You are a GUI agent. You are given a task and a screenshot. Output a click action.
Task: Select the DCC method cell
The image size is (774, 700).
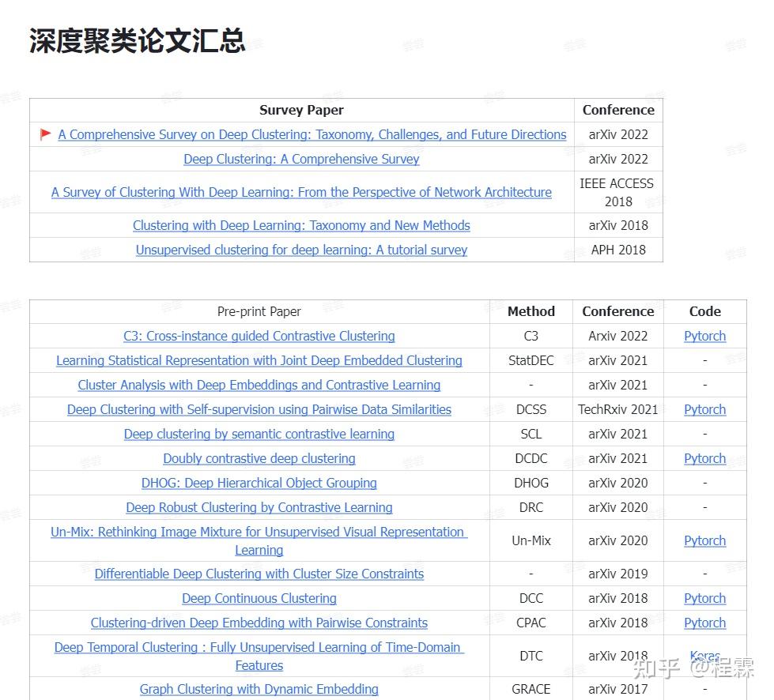point(531,598)
